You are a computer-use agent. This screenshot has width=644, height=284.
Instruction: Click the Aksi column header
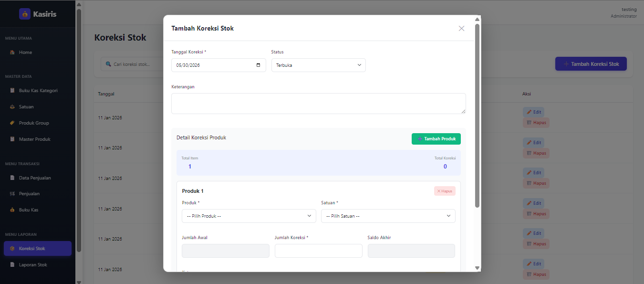(x=527, y=94)
